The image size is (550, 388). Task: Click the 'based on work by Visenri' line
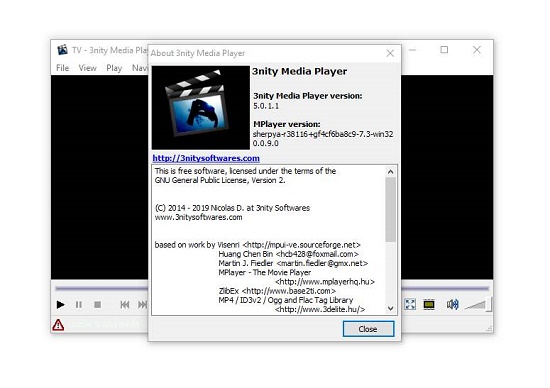click(x=257, y=245)
